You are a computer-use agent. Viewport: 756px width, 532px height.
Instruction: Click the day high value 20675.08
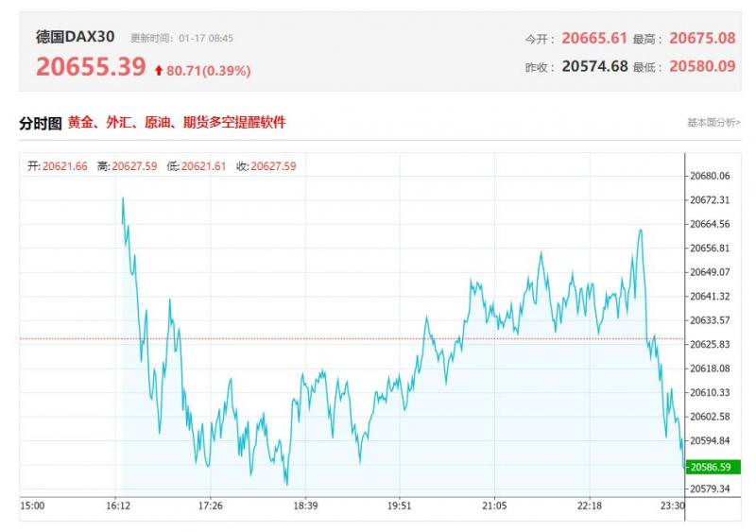[702, 38]
